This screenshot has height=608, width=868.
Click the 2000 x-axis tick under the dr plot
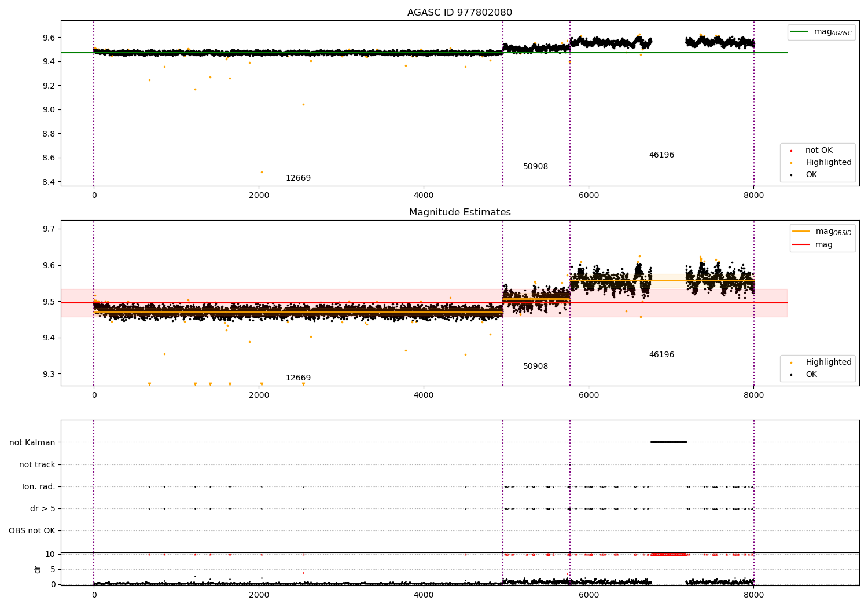259,595
